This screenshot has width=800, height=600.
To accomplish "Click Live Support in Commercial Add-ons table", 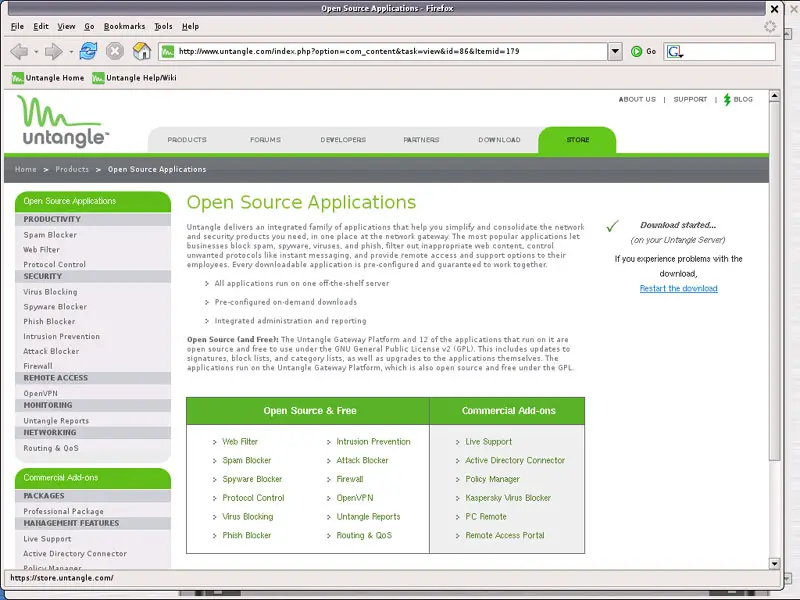I will (488, 442).
